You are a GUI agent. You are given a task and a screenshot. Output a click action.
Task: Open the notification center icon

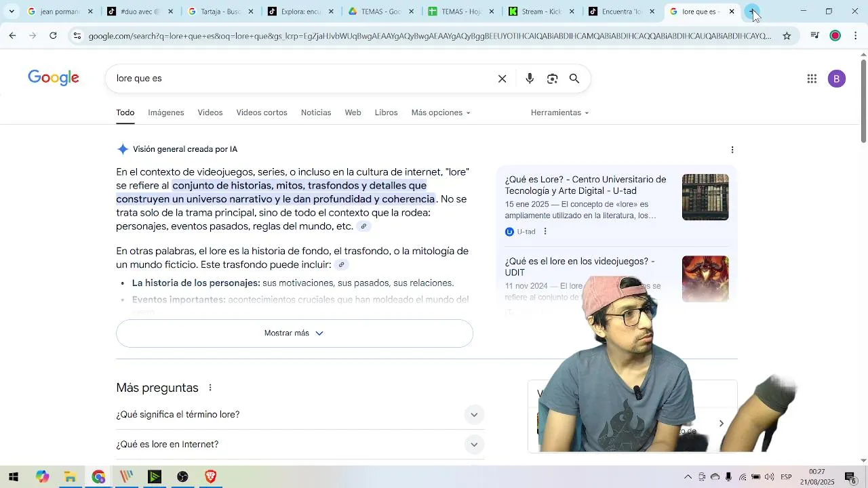coord(850,477)
